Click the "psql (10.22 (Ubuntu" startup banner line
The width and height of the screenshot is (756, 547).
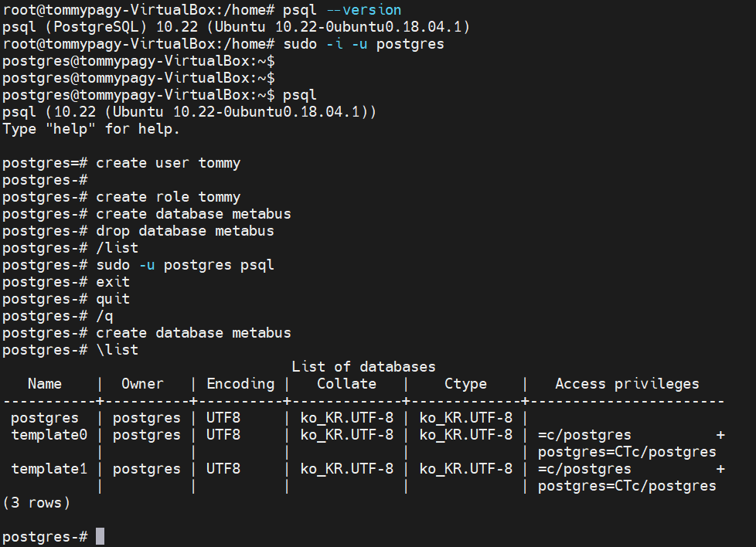click(x=189, y=112)
